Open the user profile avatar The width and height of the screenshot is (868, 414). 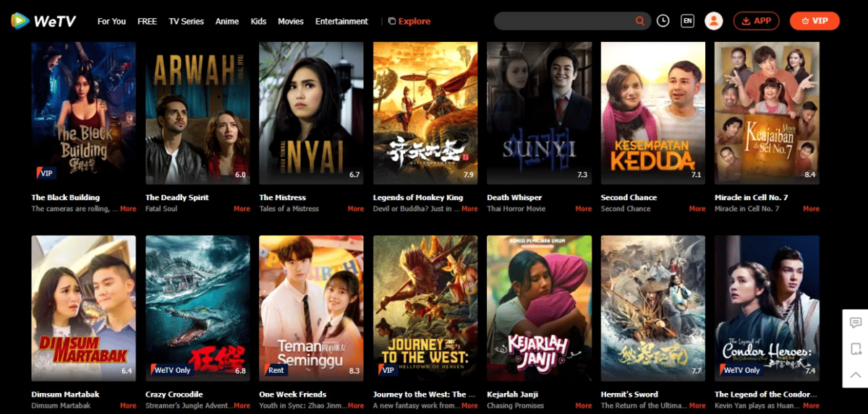click(714, 21)
